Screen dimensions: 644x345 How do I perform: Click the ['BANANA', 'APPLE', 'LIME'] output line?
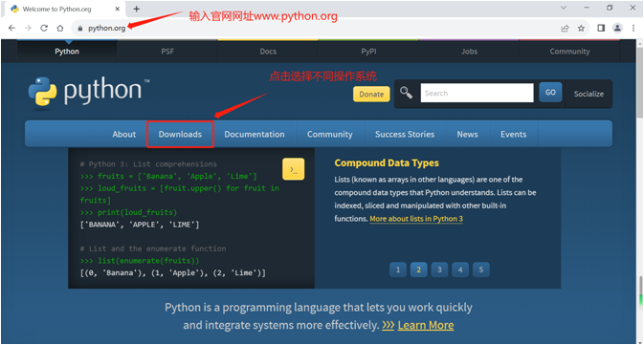(140, 225)
